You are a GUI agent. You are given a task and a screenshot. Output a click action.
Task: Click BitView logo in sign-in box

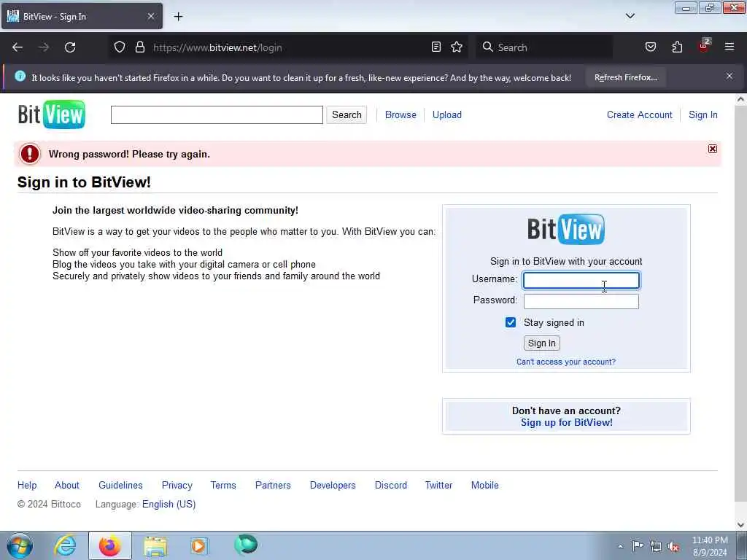tap(566, 229)
